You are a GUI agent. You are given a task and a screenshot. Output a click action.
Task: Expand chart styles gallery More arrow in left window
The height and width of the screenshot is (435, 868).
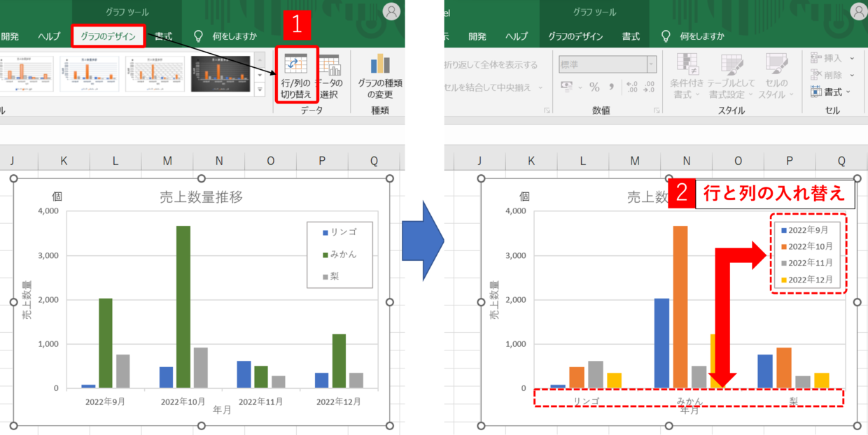click(260, 90)
